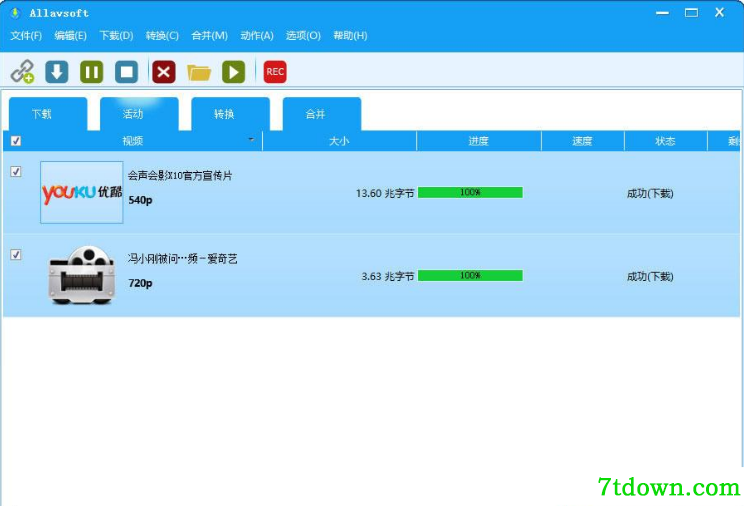Maximize the Allavsoft window
This screenshot has width=744, height=506.
[x=691, y=13]
